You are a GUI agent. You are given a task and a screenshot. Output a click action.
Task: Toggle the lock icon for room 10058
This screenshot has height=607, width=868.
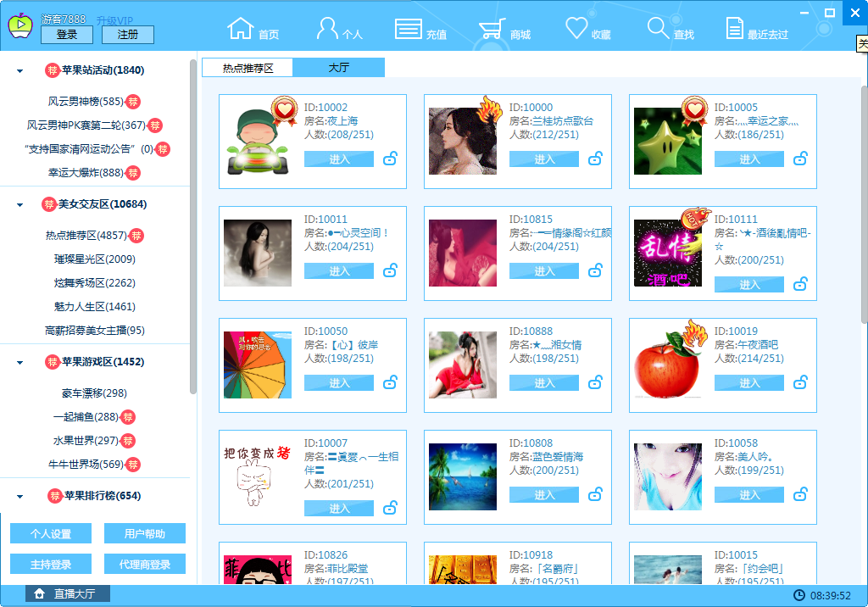click(x=800, y=494)
